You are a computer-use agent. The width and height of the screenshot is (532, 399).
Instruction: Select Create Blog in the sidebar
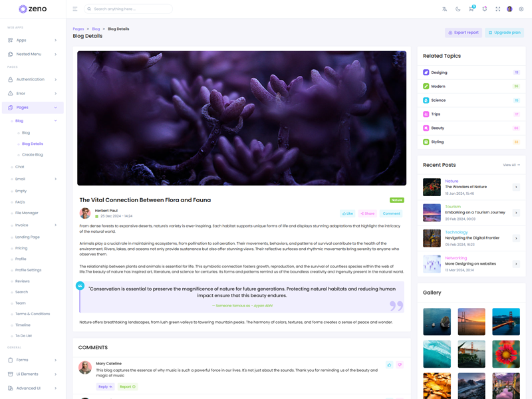(x=32, y=154)
